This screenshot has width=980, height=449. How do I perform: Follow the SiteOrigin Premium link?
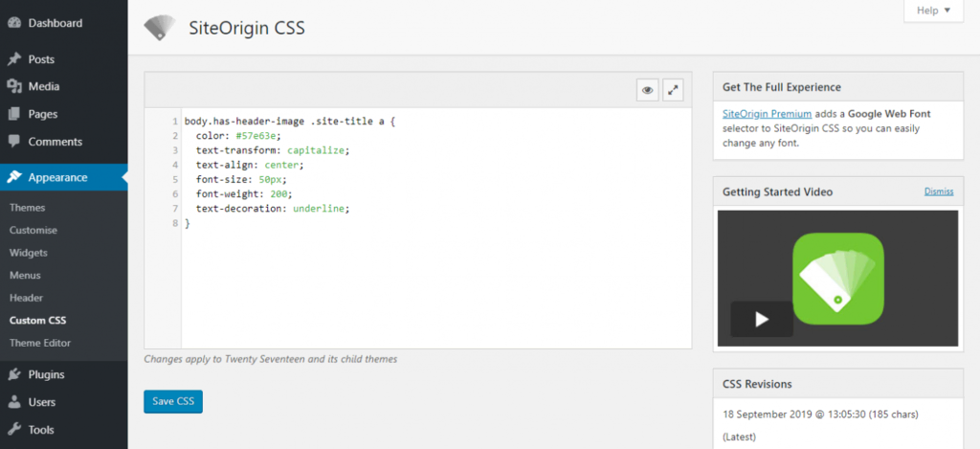coord(760,114)
